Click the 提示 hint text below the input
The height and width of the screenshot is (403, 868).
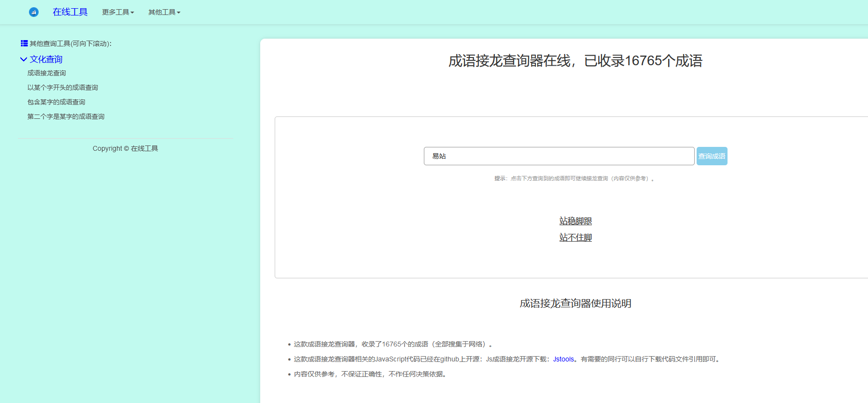574,178
